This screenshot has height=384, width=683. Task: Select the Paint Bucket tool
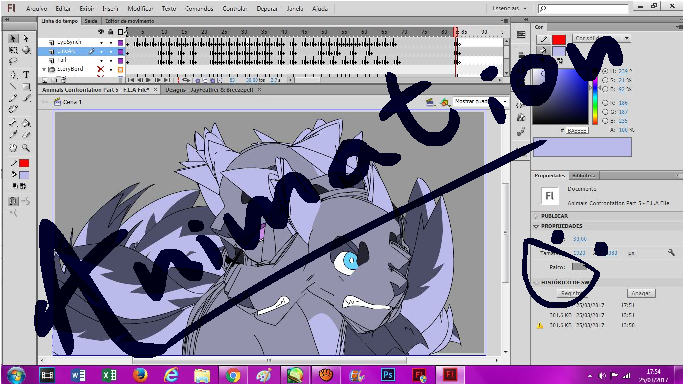(26, 123)
